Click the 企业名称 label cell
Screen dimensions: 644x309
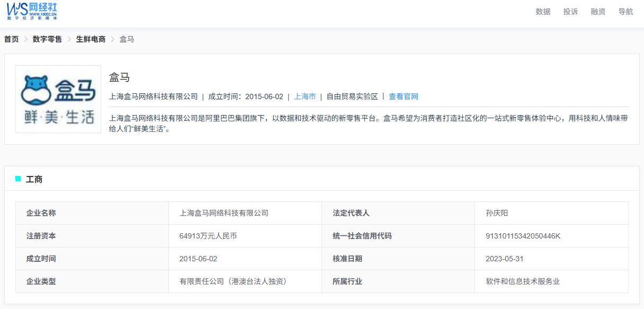coord(92,213)
